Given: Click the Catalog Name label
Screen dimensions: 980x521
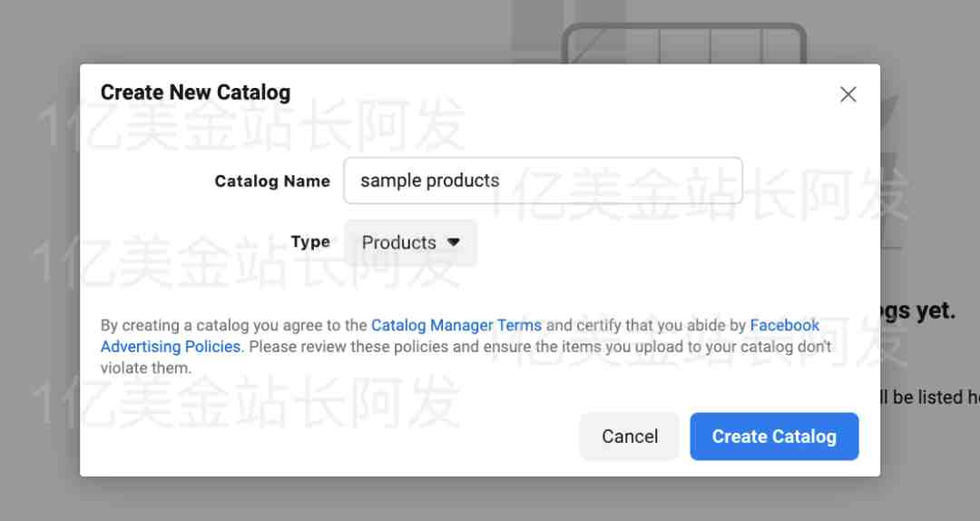Looking at the screenshot, I should point(272,181).
